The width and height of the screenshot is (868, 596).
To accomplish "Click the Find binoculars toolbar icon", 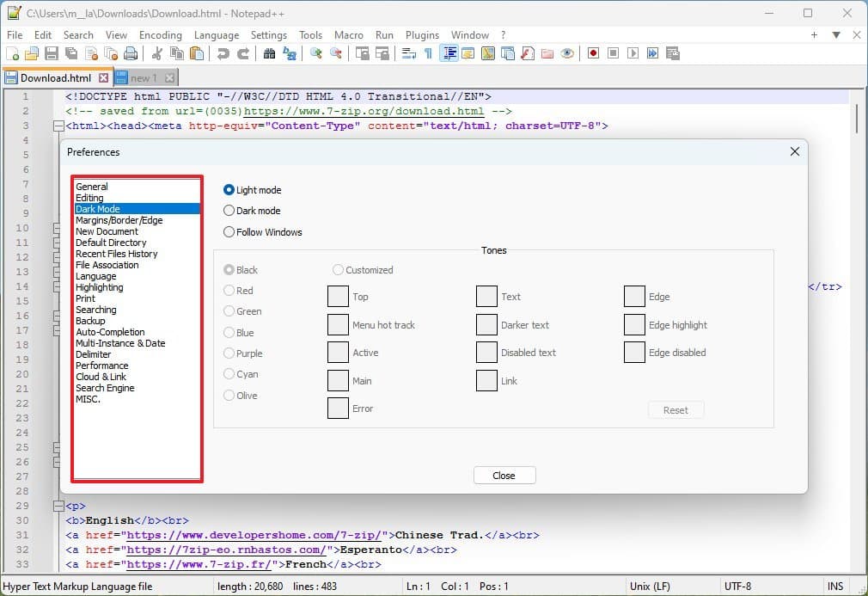I will click(269, 53).
